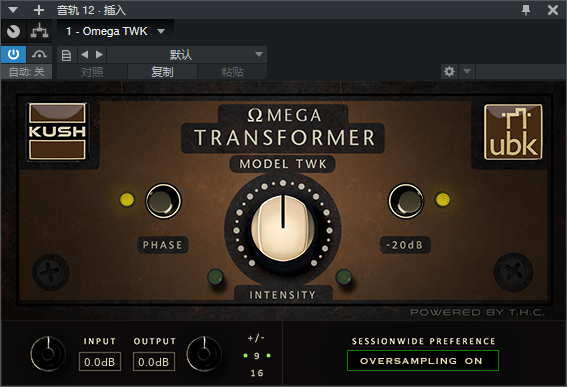Click the OUTPUT gain knob
567x387 pixels.
[204, 354]
